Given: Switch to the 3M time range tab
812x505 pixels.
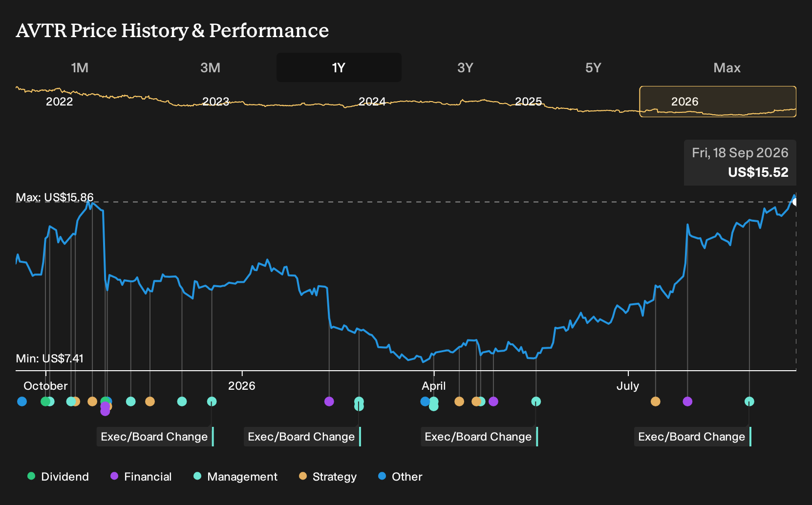Looking at the screenshot, I should [x=210, y=67].
